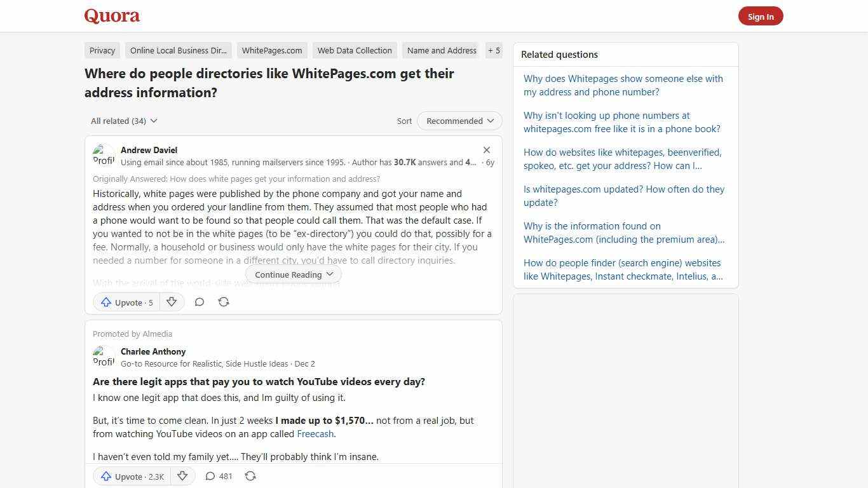Open the WhitePages.com topic page
The width and height of the screenshot is (868, 488).
[272, 50]
